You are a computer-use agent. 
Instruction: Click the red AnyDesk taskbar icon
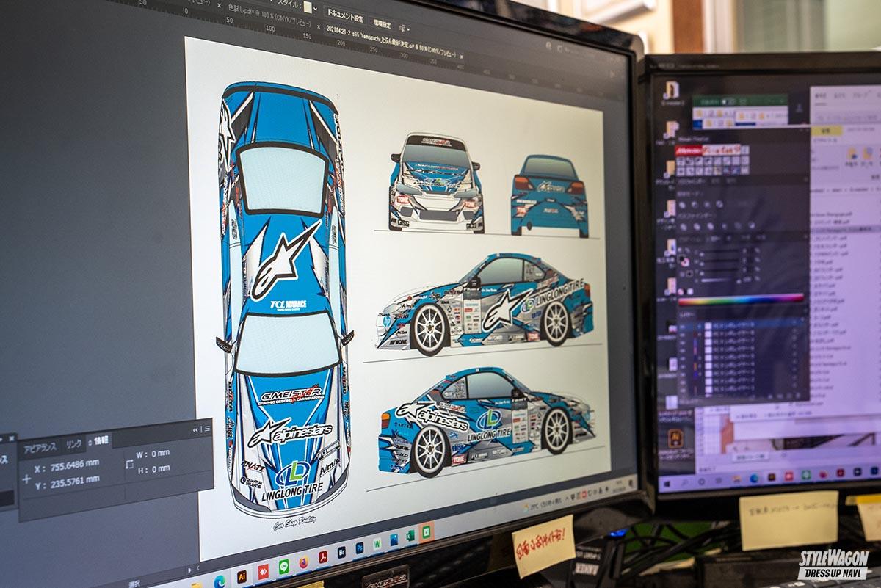coord(263,571)
